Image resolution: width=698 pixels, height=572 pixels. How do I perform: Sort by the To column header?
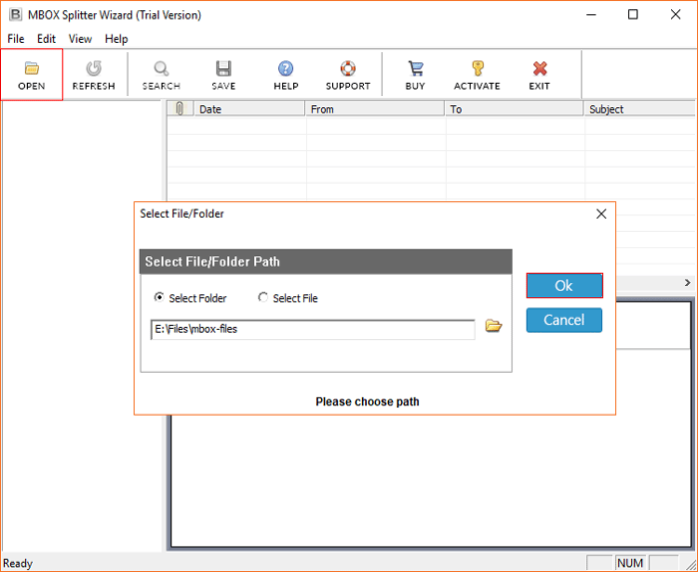click(515, 109)
